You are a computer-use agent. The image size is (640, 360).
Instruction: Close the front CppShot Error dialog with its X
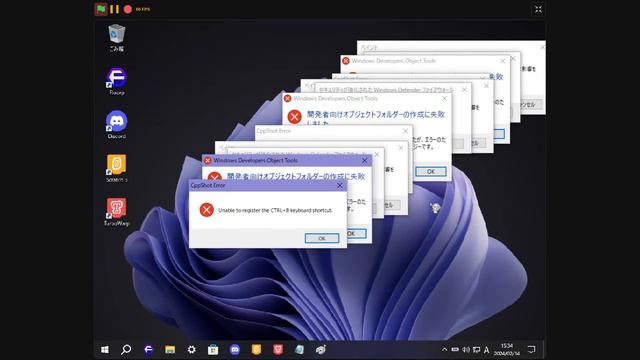coord(340,186)
